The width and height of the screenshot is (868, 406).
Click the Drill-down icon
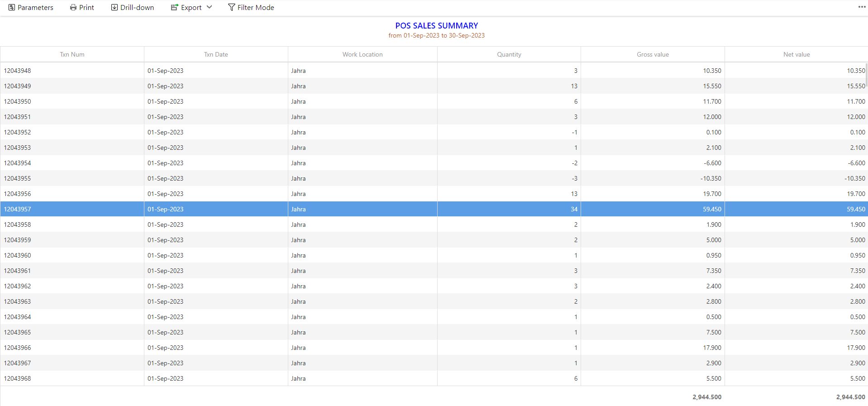pos(114,8)
